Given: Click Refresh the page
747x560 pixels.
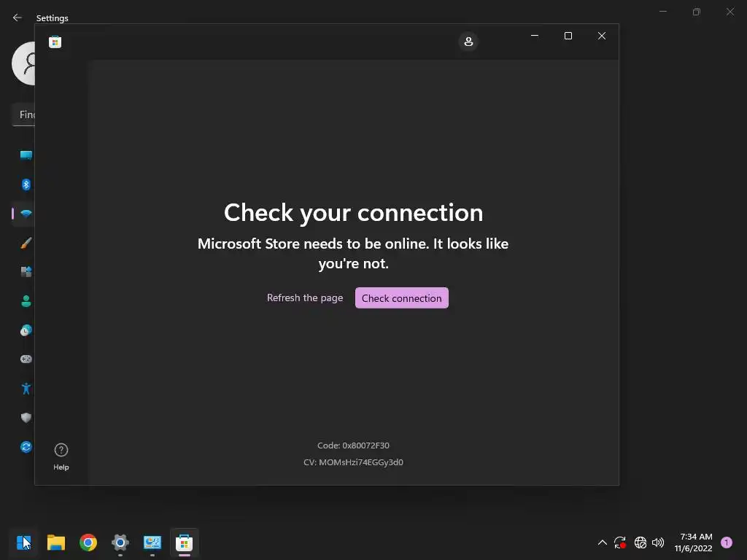Looking at the screenshot, I should (305, 297).
